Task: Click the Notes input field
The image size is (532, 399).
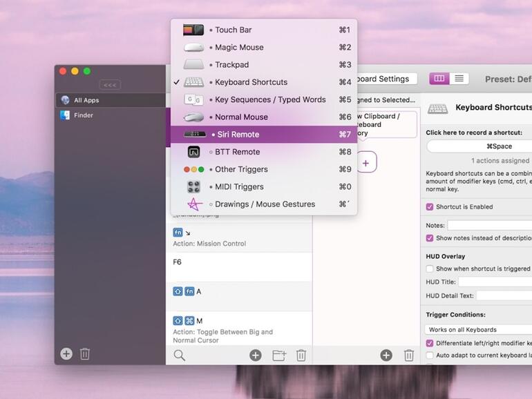Action: tap(490, 226)
